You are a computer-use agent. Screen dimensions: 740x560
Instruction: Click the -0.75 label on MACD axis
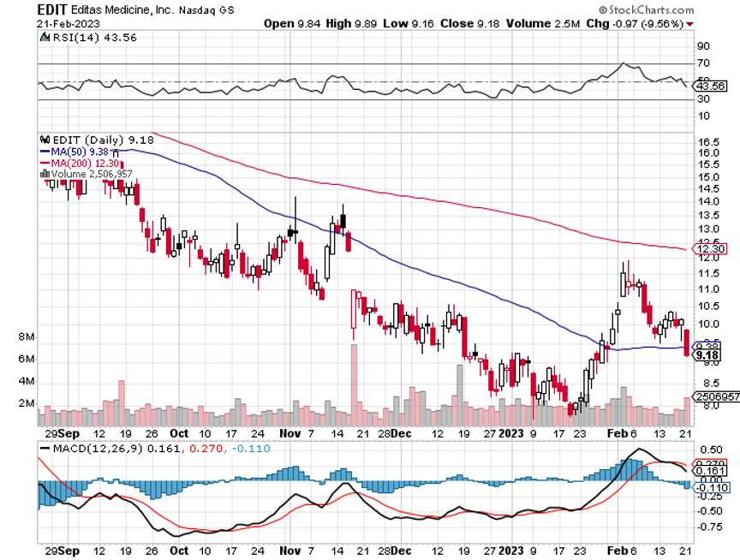tap(709, 527)
